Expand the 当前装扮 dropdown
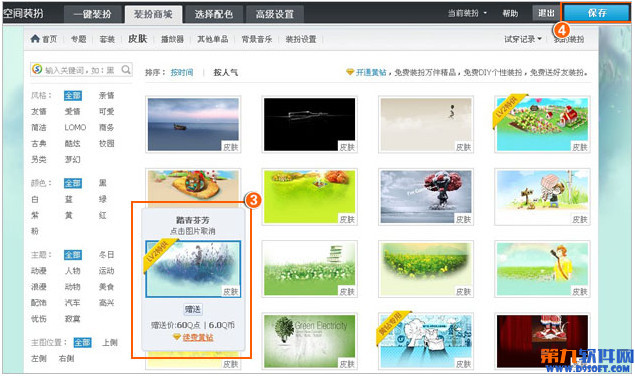The height and width of the screenshot is (376, 635). tap(467, 13)
